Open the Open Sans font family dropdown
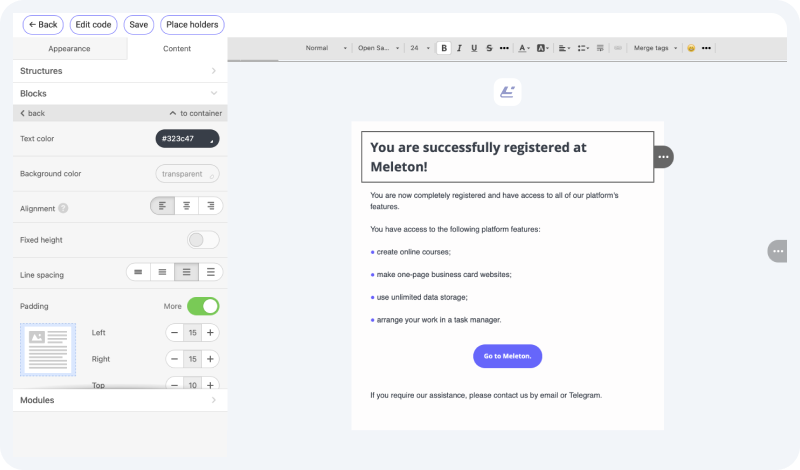The height and width of the screenshot is (470, 800). (x=378, y=48)
